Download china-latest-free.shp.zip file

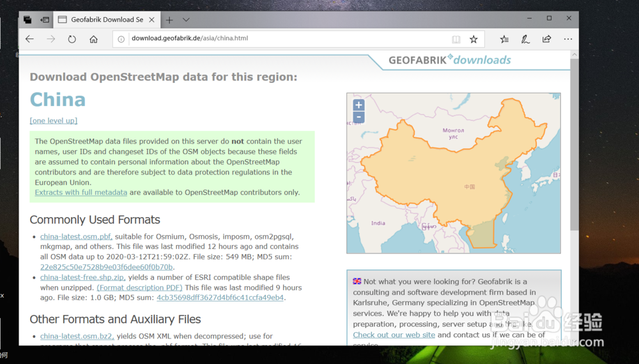coord(82,277)
